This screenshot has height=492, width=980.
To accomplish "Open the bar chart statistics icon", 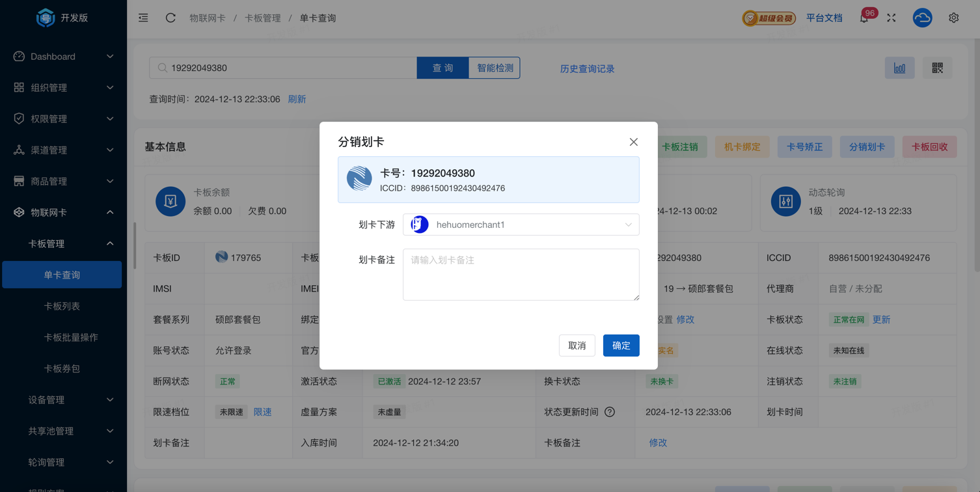I will coord(899,68).
